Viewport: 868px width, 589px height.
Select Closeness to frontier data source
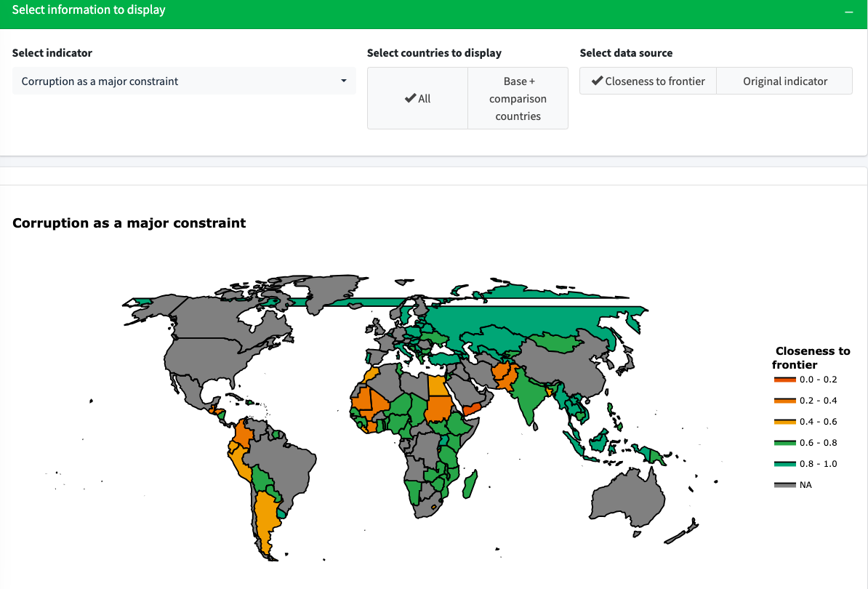(648, 81)
